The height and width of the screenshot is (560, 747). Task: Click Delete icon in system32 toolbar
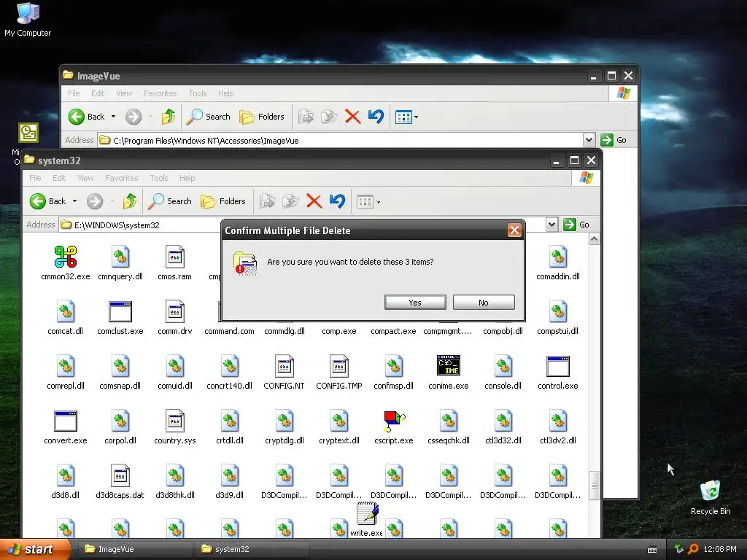[314, 201]
